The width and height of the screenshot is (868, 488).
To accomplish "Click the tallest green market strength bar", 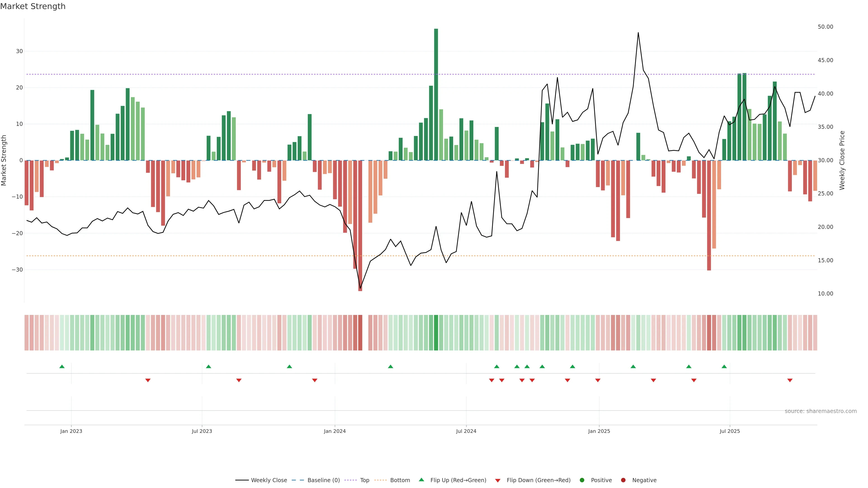I will [436, 94].
